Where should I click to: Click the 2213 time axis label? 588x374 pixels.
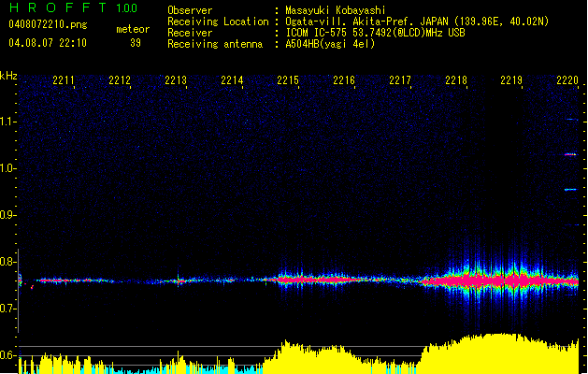[176, 79]
